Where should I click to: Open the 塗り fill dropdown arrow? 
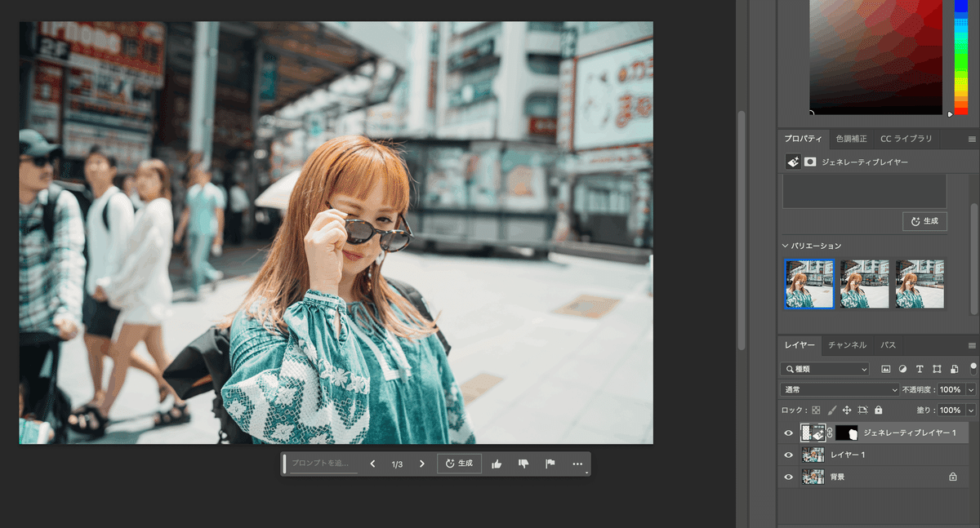coord(971,410)
